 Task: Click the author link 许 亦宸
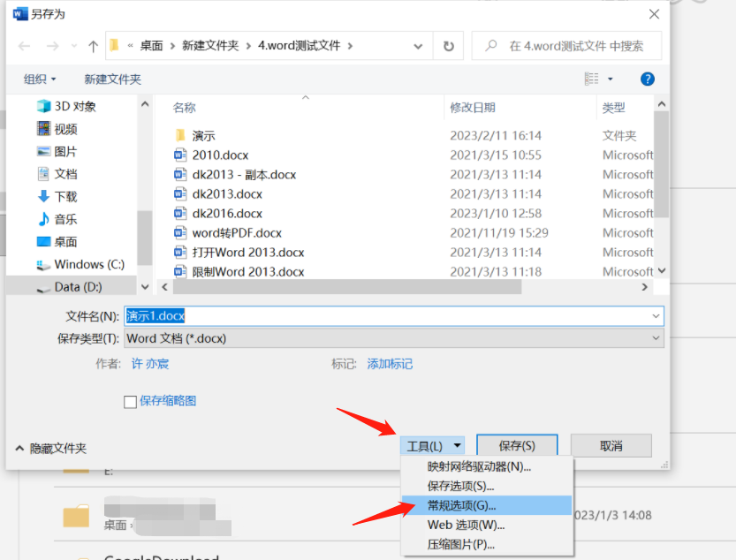tap(149, 364)
